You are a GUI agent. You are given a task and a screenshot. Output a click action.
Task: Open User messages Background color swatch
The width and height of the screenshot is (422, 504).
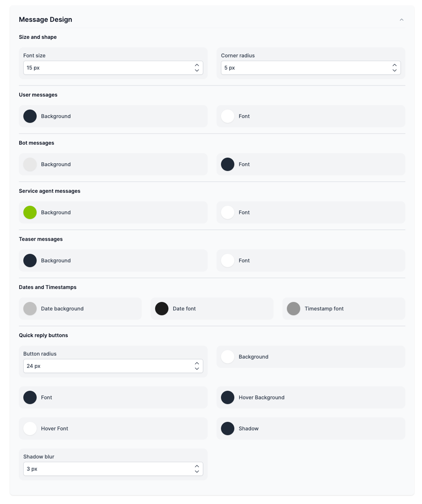point(30,116)
